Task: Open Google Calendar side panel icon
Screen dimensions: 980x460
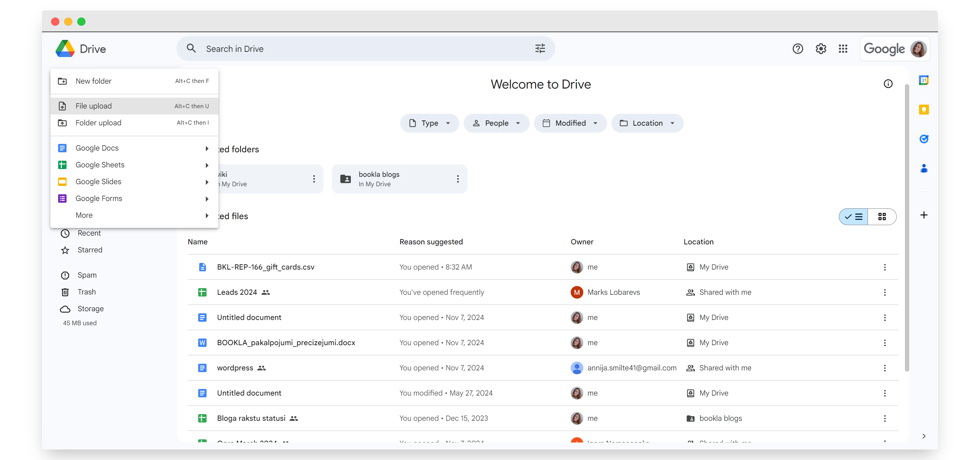Action: [923, 80]
